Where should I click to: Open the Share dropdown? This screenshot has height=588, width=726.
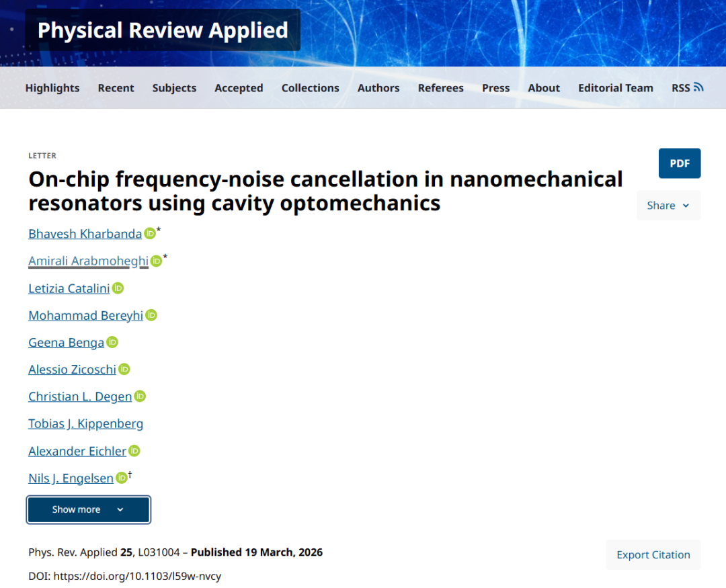pos(668,206)
